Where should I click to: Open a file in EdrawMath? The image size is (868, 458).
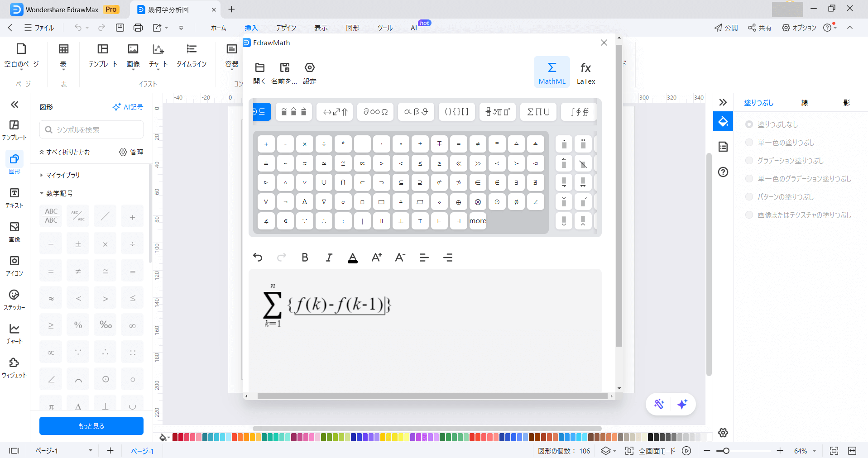259,73
